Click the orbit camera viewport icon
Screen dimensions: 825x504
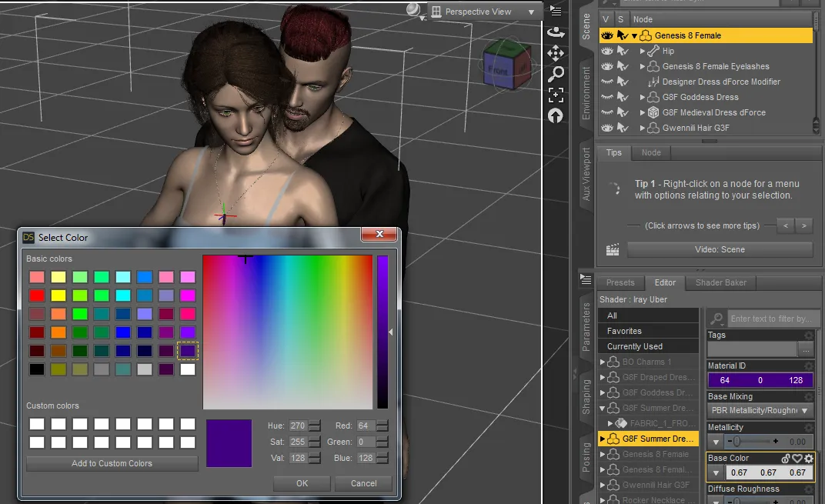click(x=555, y=32)
